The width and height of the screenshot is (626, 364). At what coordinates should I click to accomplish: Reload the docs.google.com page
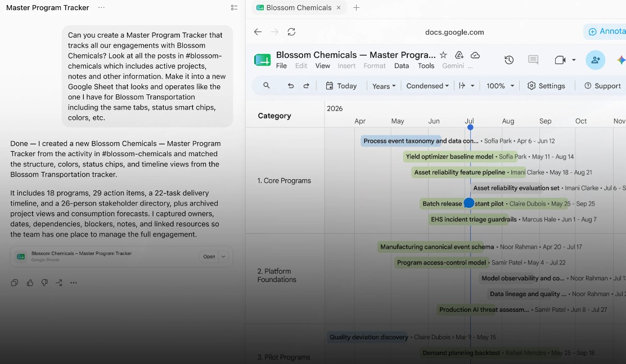291,32
